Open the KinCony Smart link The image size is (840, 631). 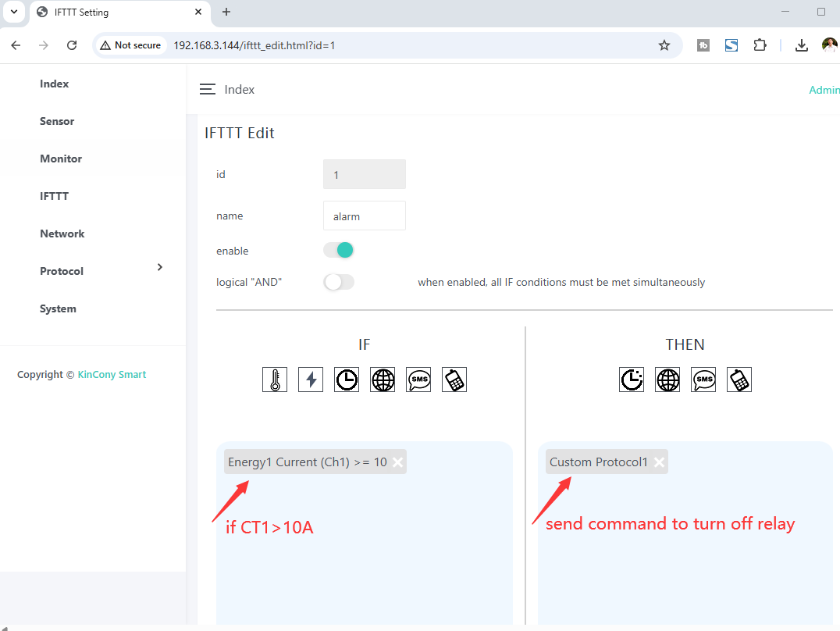click(112, 375)
